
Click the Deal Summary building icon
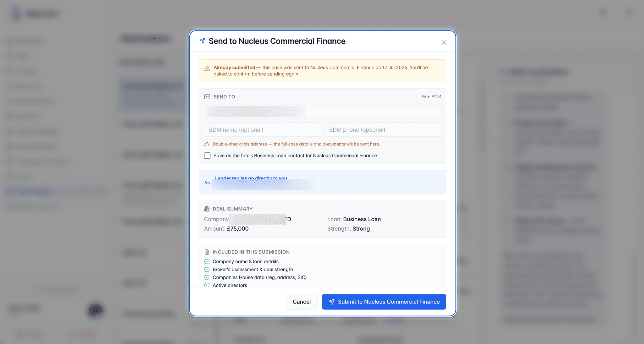(x=207, y=209)
